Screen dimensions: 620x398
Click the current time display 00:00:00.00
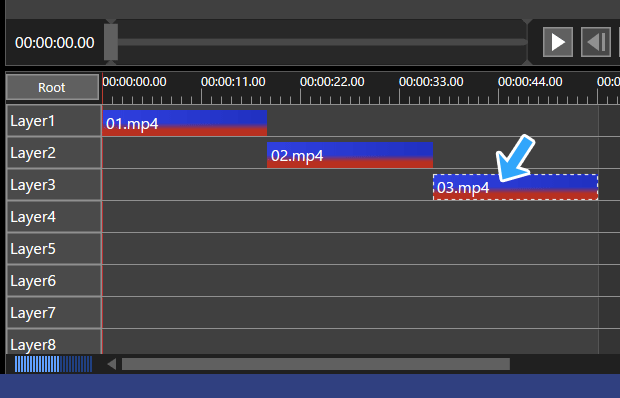55,43
